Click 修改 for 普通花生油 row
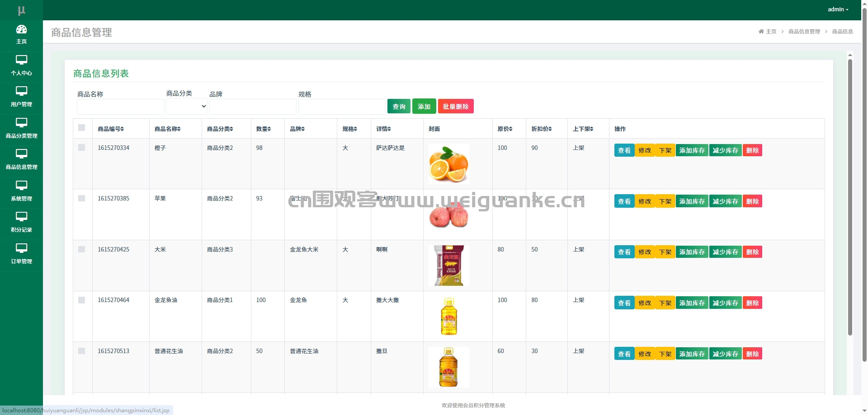This screenshot has width=868, height=415. [645, 354]
